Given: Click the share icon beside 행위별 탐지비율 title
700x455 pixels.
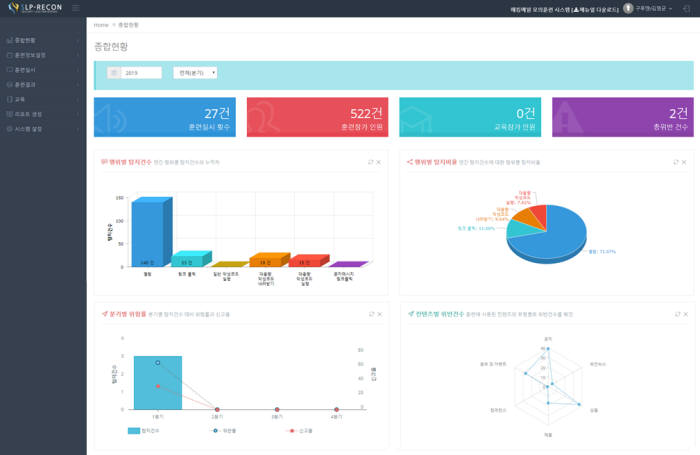Looking at the screenshot, I should tap(410, 162).
